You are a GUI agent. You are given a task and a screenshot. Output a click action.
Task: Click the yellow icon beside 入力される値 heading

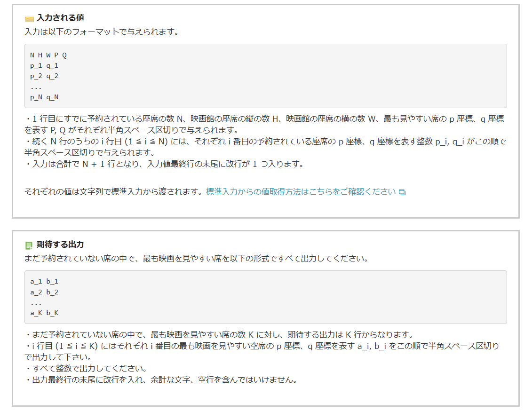coord(29,19)
